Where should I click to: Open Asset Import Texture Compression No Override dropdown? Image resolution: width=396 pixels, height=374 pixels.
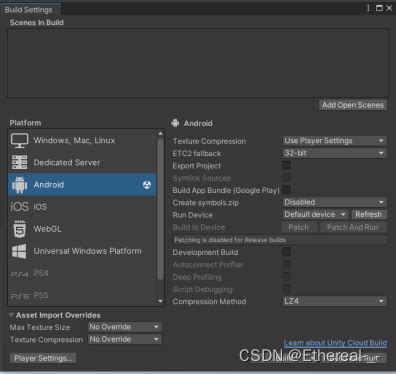coord(125,339)
